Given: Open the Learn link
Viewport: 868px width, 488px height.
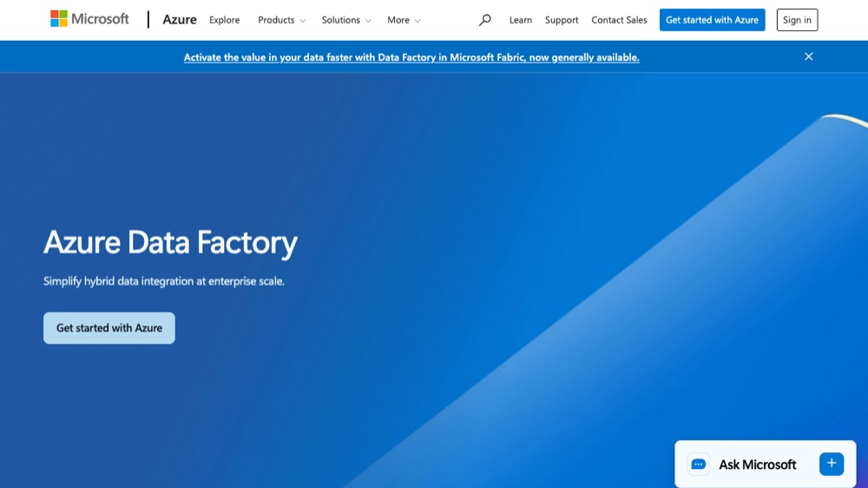Looking at the screenshot, I should [520, 20].
